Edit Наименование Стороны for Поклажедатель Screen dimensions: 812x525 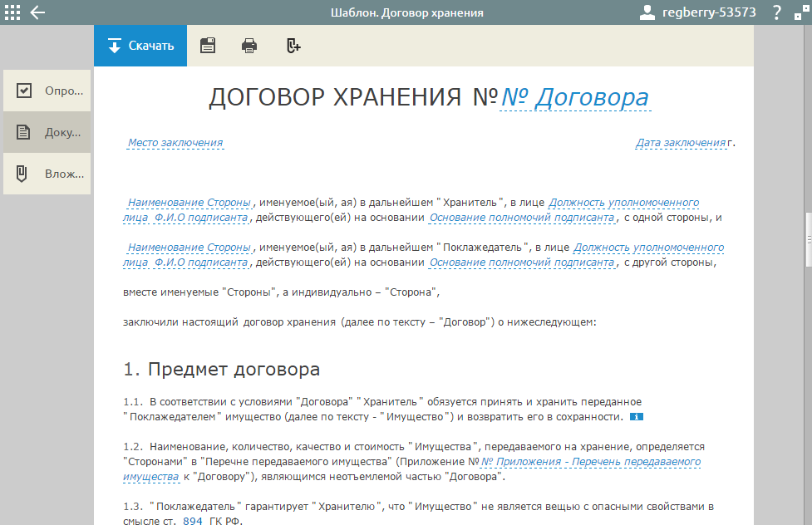[189, 248]
